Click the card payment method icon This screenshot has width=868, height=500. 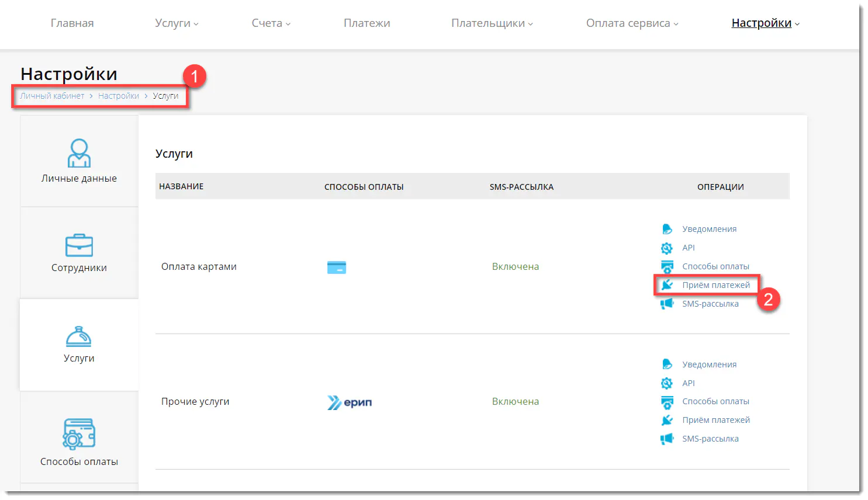337,267
